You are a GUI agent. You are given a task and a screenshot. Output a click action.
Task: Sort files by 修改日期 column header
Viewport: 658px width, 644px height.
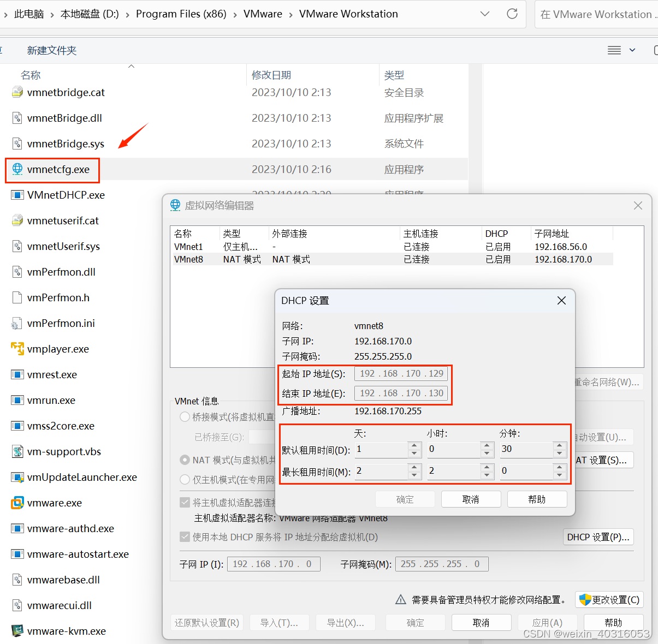[271, 75]
